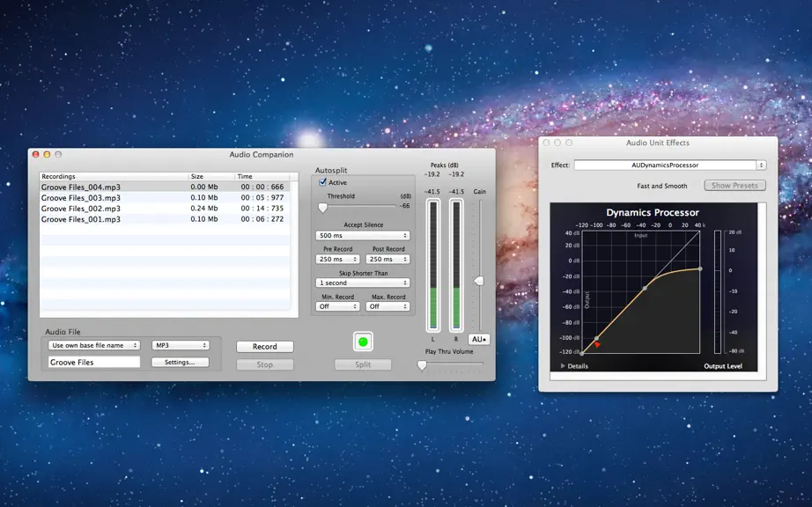The height and width of the screenshot is (507, 812).
Task: Click the 00 : 14 : 735 time cell
Action: [x=262, y=209]
